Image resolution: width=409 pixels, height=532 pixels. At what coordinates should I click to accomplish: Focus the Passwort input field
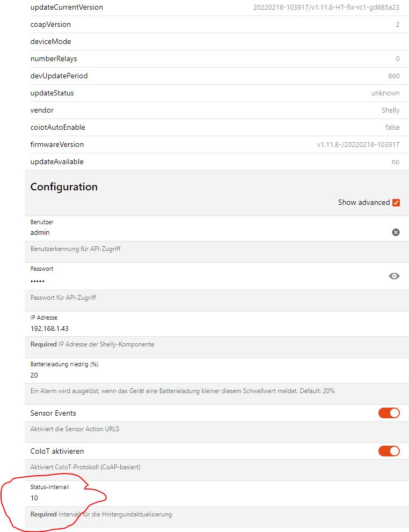pos(204,280)
